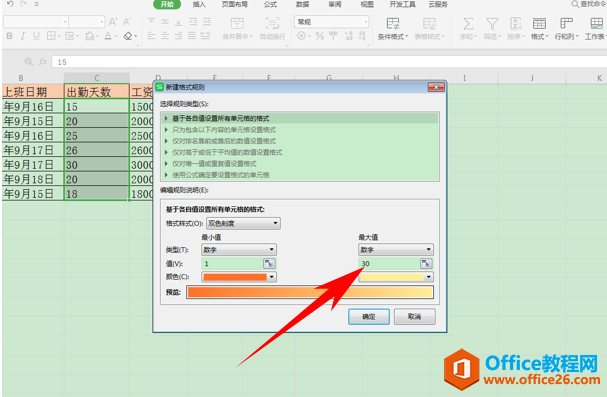The image size is (607, 397).
Task: Click the AutoSum (求和) sigma icon
Action: 468,24
